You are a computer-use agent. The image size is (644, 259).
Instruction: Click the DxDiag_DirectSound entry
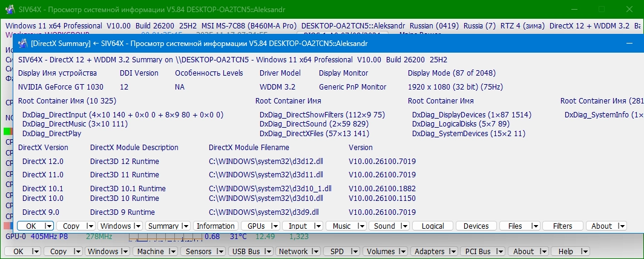click(314, 124)
